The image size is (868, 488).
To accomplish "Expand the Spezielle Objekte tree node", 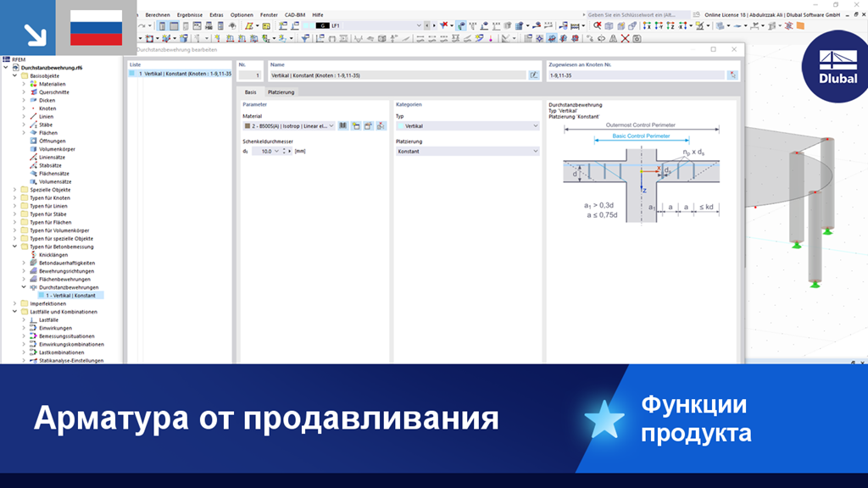I will tap(15, 190).
